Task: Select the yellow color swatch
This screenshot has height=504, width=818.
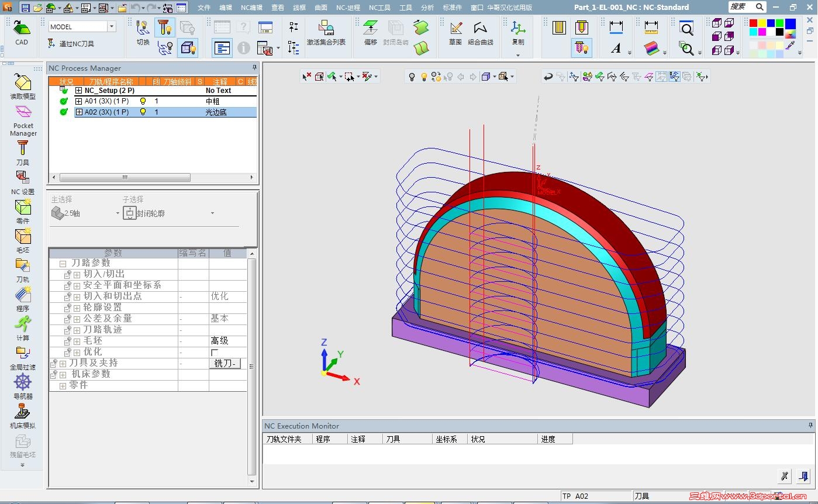Action: tap(762, 23)
